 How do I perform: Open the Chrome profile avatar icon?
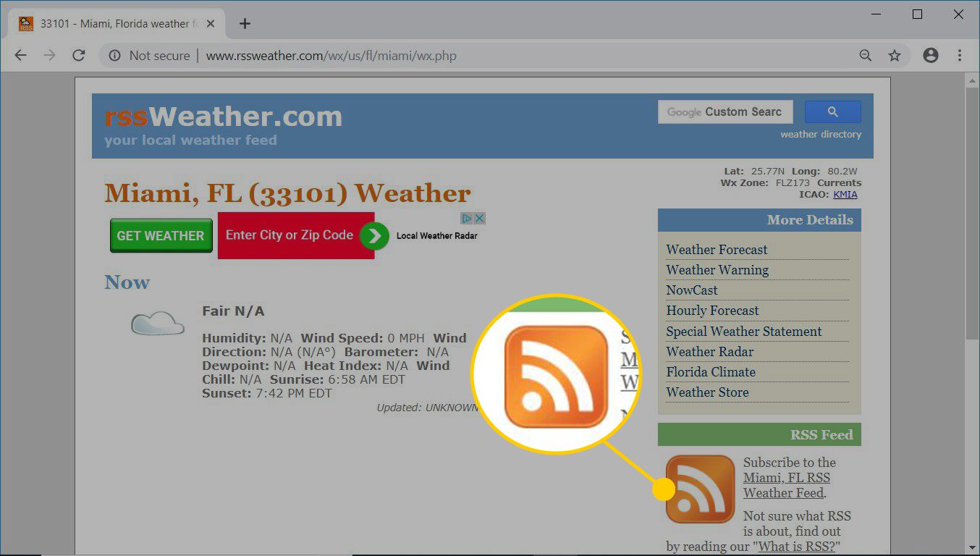[x=931, y=56]
